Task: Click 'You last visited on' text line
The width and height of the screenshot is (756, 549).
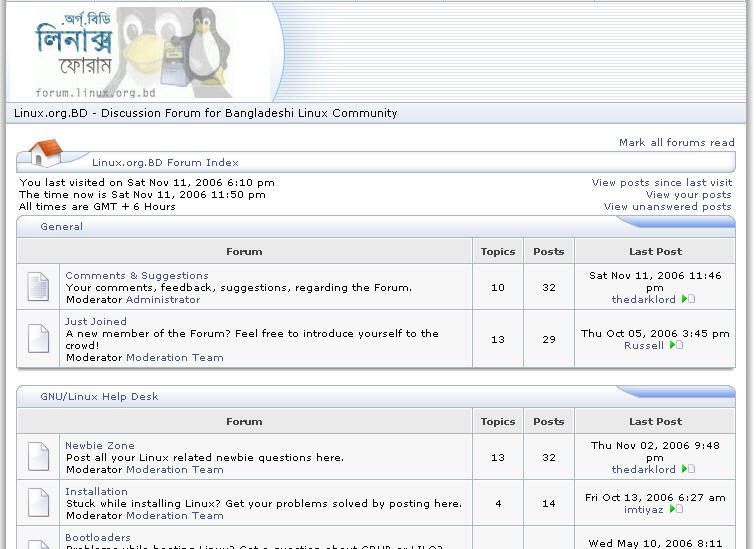Action: (147, 182)
